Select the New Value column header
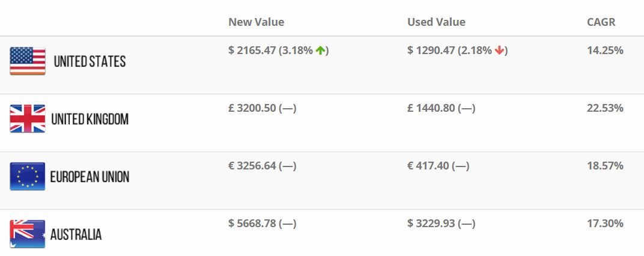The image size is (644, 256). (257, 22)
